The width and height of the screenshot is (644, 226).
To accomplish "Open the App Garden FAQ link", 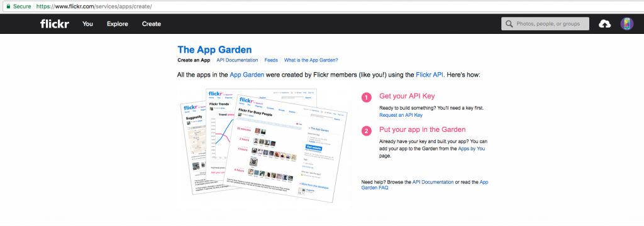I will [425, 185].
